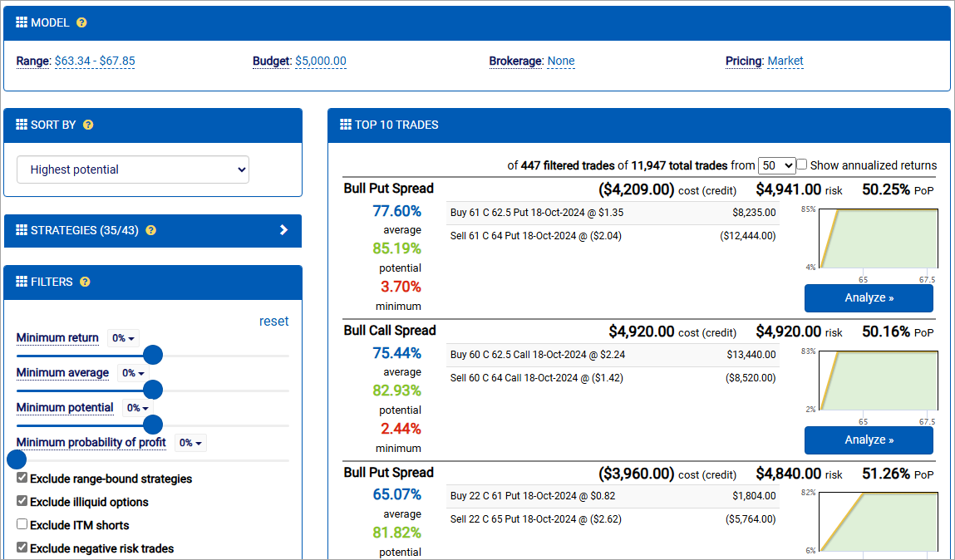Uncheck Exclude illiquid options
The width and height of the screenshot is (955, 560).
coord(22,501)
